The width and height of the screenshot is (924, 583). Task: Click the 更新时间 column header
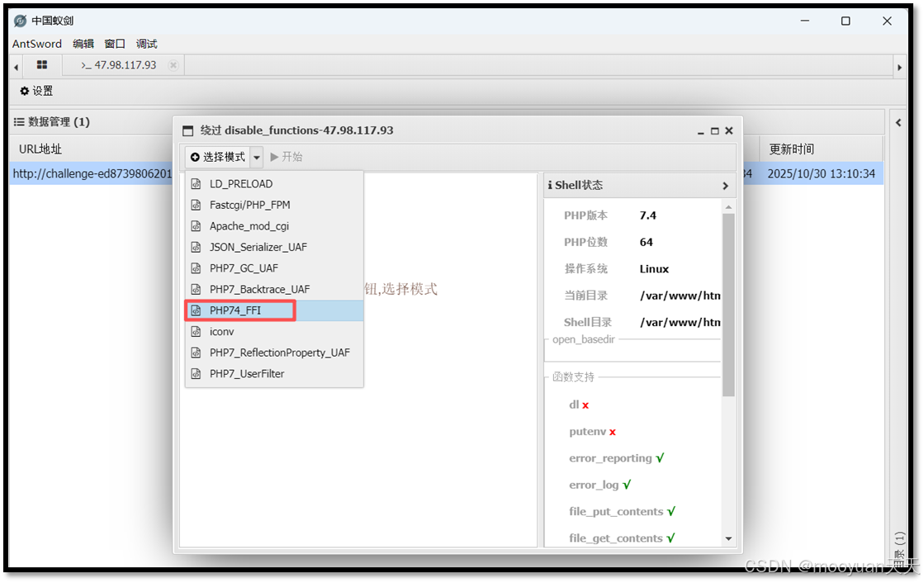[791, 149]
